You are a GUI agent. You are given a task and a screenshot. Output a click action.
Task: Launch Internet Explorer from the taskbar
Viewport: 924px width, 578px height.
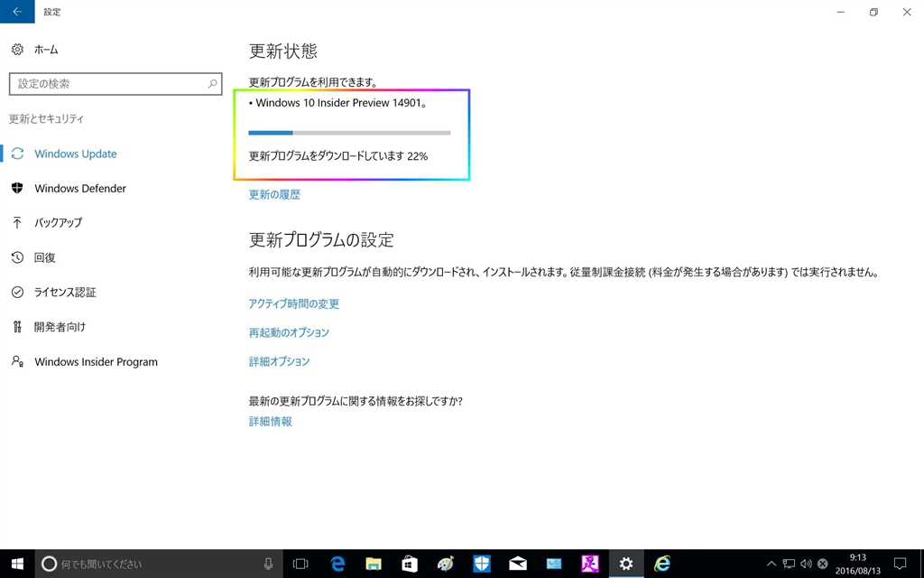point(662,564)
